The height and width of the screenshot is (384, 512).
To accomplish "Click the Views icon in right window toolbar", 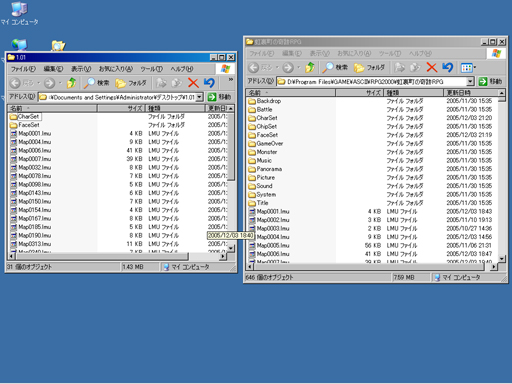I will (468, 68).
